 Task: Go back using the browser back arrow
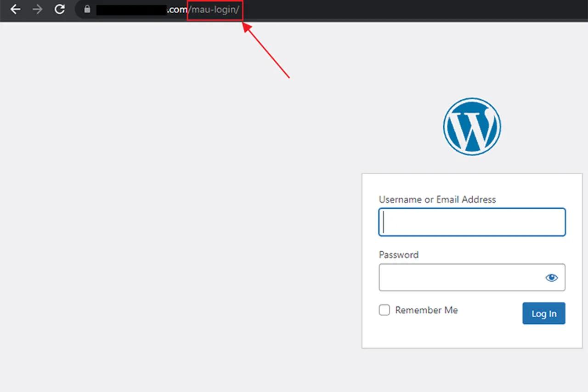(x=15, y=9)
